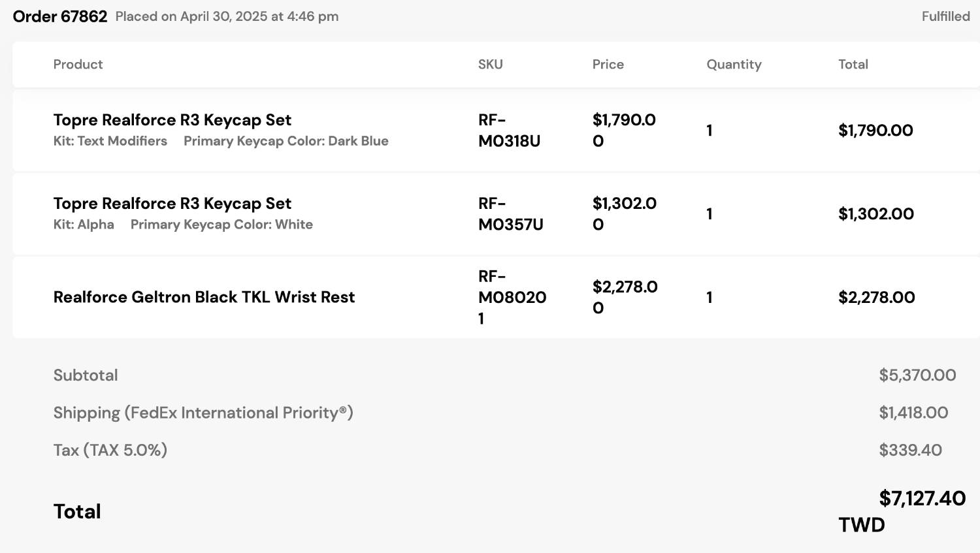Click the $7,127.40 TWD grand total

902,511
